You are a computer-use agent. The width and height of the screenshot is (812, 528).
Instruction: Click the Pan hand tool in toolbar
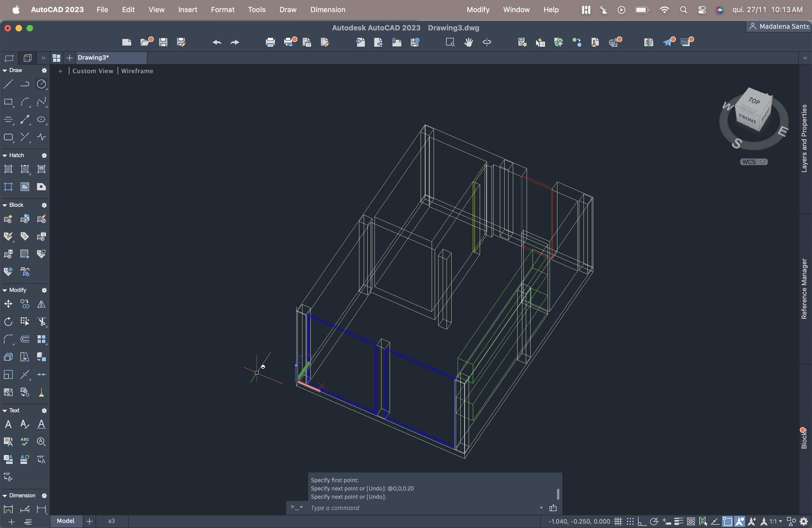point(468,42)
